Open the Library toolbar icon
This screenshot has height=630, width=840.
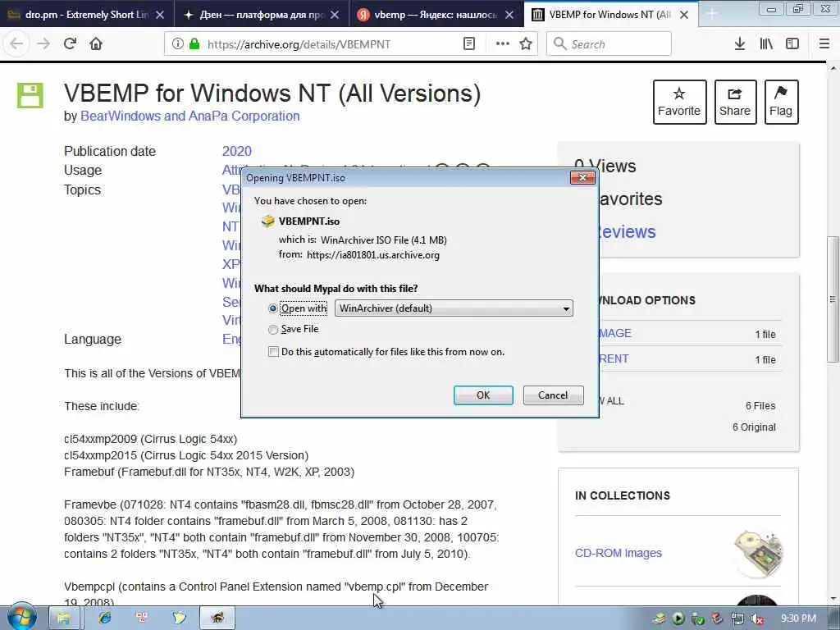coord(766,43)
